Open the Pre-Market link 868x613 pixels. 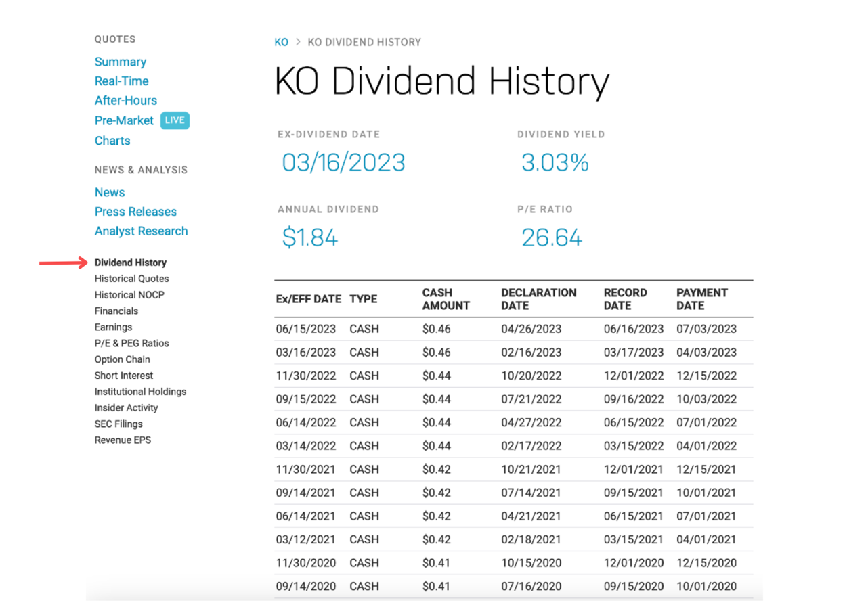point(125,120)
